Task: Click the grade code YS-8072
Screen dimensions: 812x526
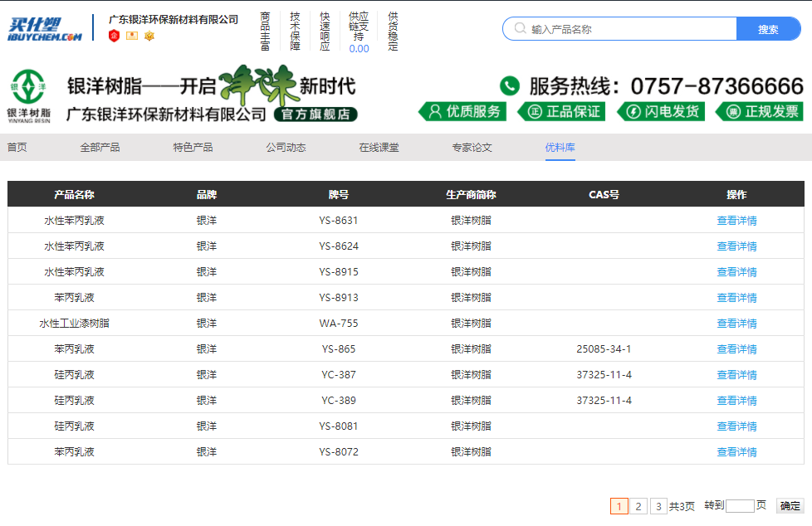Action: (x=339, y=452)
